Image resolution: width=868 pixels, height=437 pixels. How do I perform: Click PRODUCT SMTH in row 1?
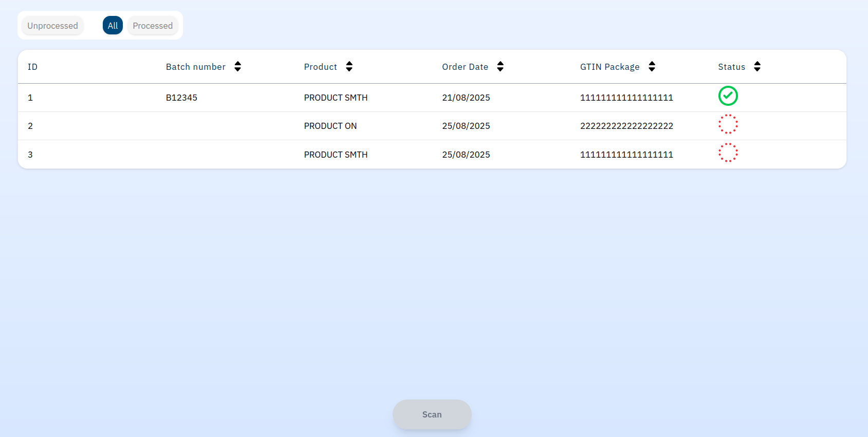(x=336, y=98)
